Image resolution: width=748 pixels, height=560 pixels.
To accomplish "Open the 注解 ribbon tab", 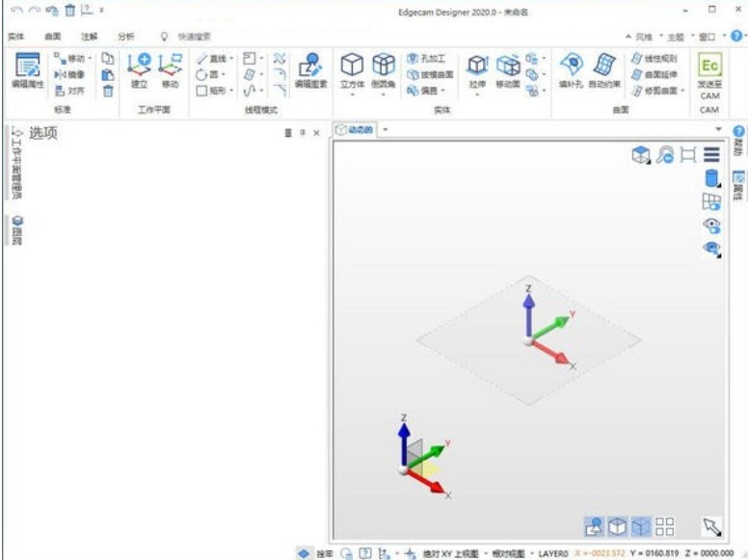I will pos(90,37).
